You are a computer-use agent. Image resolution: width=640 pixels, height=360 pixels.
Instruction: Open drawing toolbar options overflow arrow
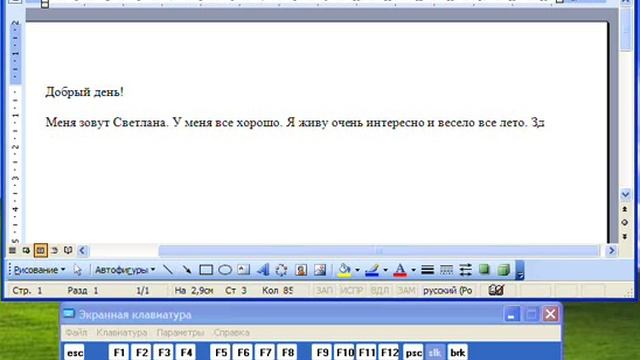[x=520, y=270]
